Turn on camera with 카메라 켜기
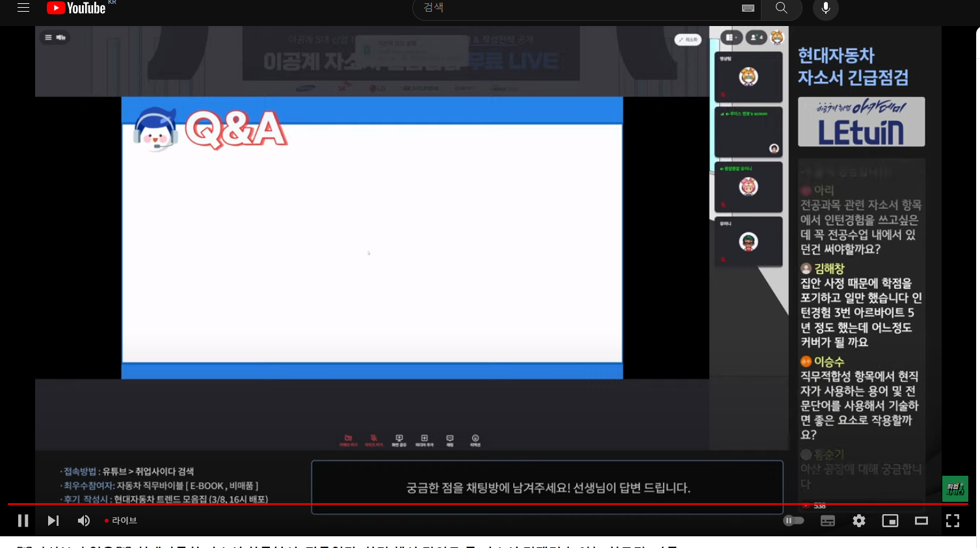980x548 pixels. click(x=349, y=441)
